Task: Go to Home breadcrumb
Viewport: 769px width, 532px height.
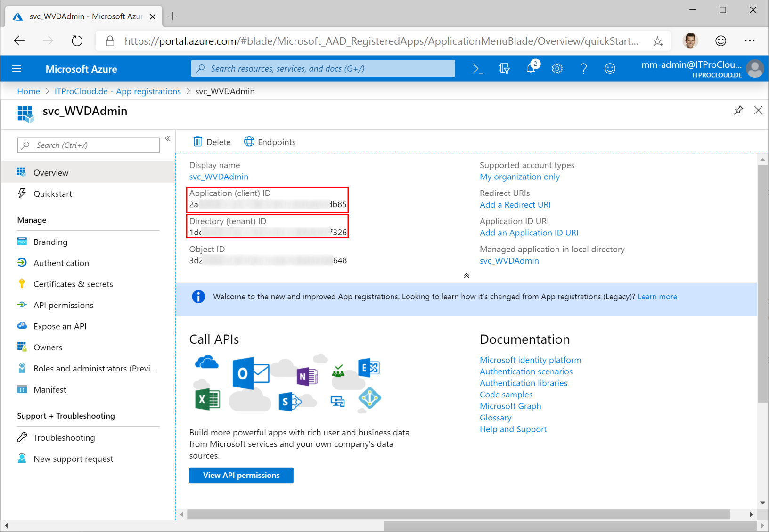Action: 29,91
